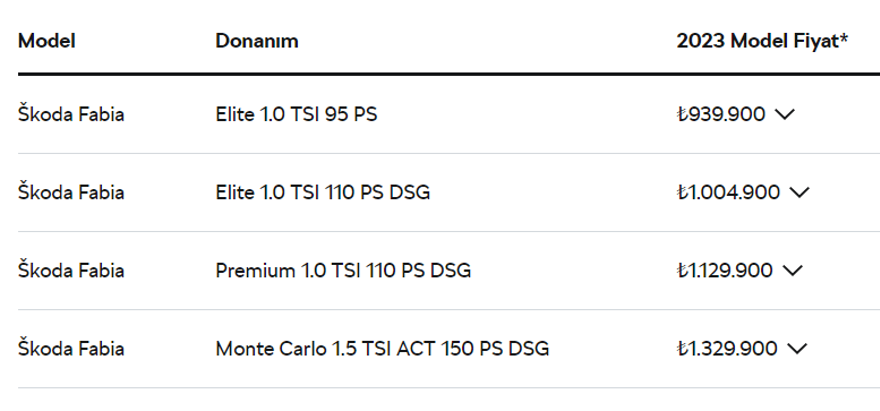Open the chevron beside ₺1.129.900
The height and width of the screenshot is (411, 880).
tap(792, 270)
